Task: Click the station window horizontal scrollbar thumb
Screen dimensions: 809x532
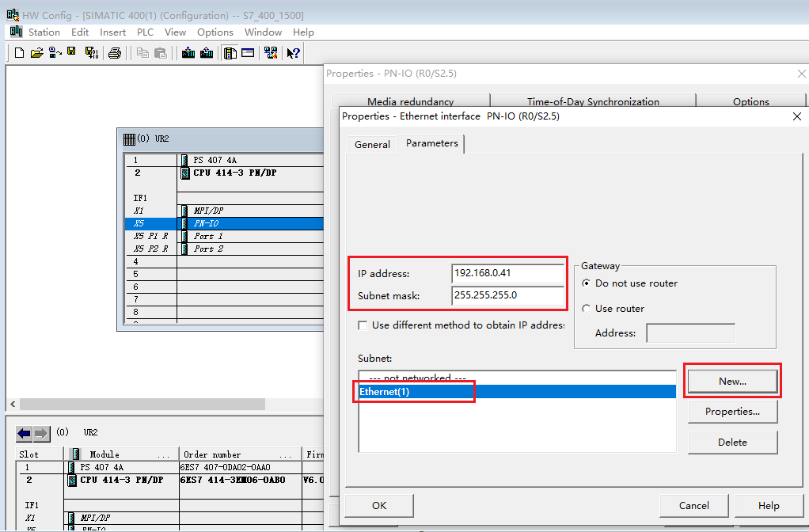Action: 142,404
